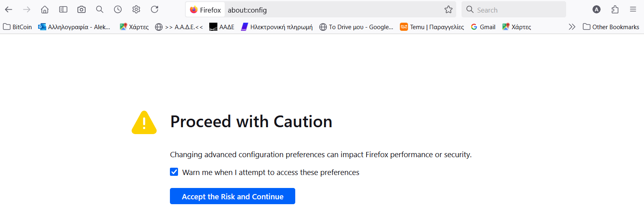Bookmark this page with the star icon
644x222 pixels.
tap(448, 9)
